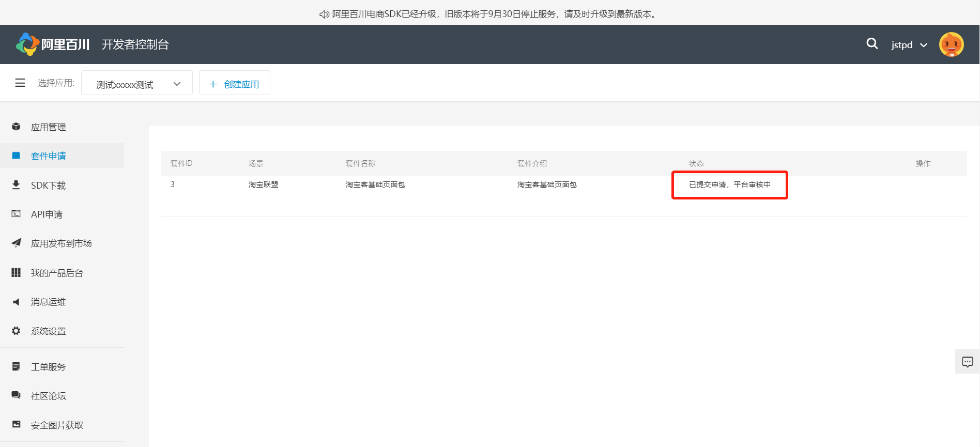
Task: Click status 已提交申请，平台审核中
Action: click(x=730, y=184)
